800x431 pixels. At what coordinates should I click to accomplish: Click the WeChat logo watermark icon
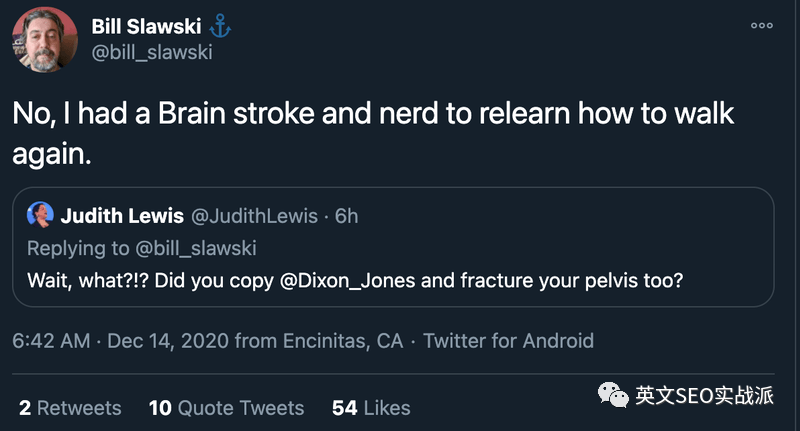coord(613,395)
